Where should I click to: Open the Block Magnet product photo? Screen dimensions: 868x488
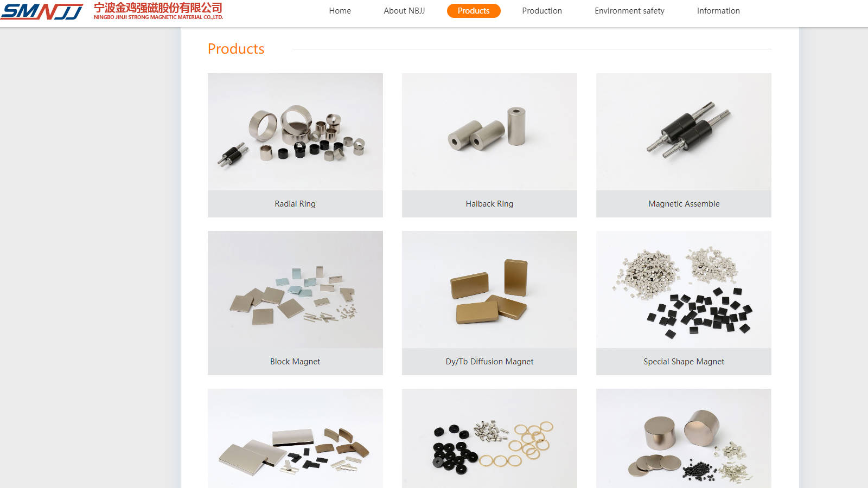tap(295, 290)
